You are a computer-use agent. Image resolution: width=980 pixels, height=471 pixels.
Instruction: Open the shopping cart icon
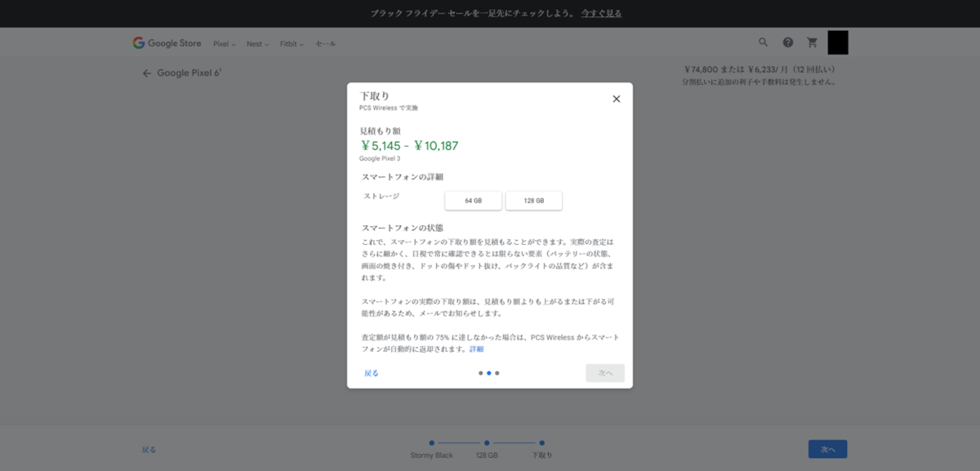click(813, 42)
